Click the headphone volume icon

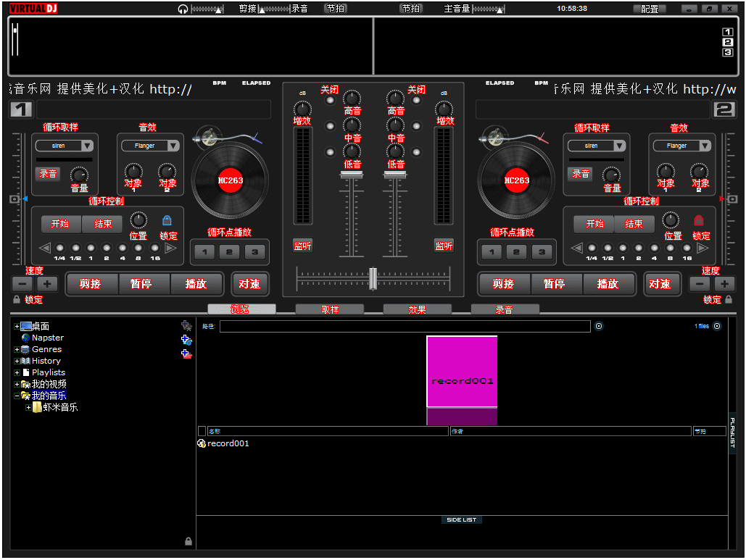(x=183, y=9)
